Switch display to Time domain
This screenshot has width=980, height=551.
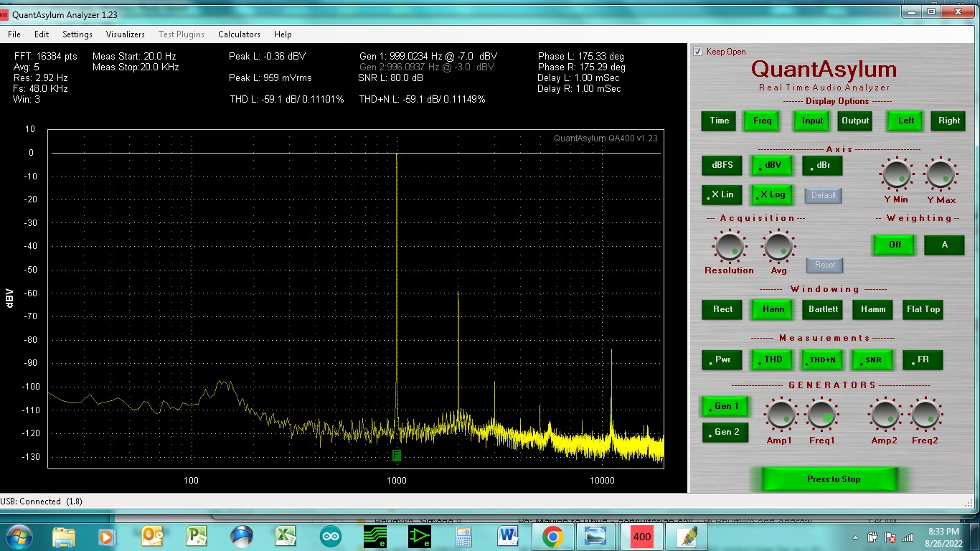(720, 121)
